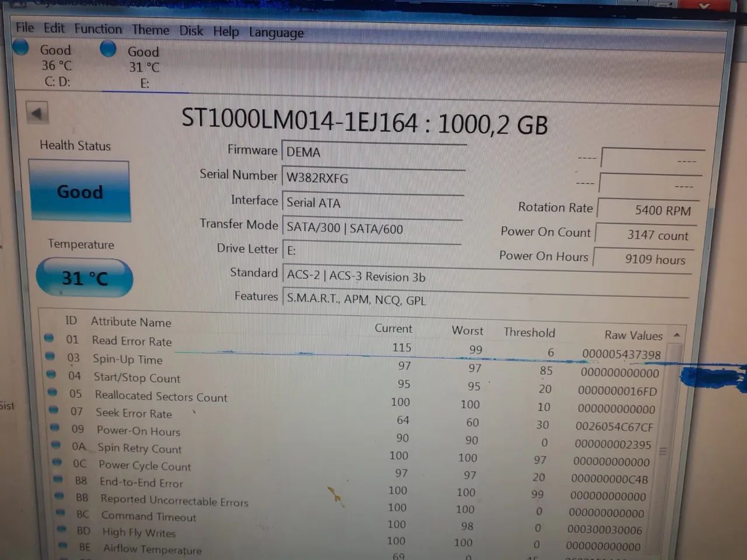
Task: Click the status dot for Reported Uncorrectable Errors
Action: [60, 496]
